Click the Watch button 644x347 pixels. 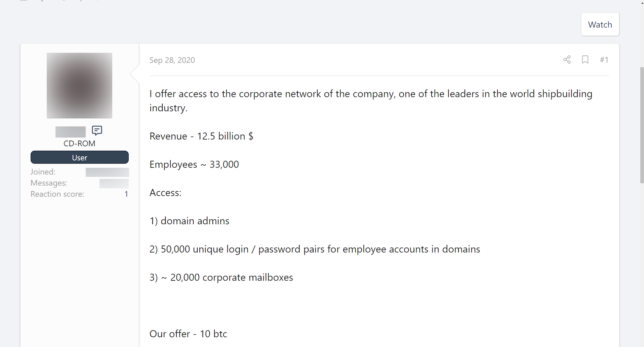[x=600, y=25]
